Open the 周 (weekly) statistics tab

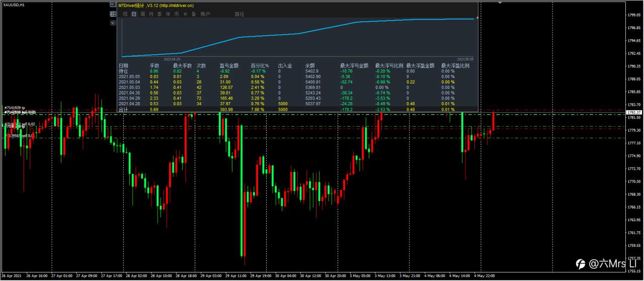click(143, 14)
